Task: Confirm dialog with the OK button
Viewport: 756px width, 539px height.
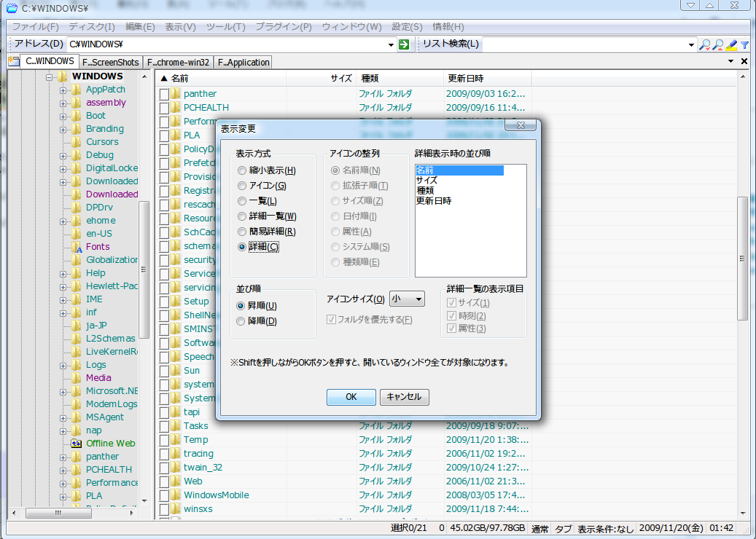Action: tap(351, 397)
